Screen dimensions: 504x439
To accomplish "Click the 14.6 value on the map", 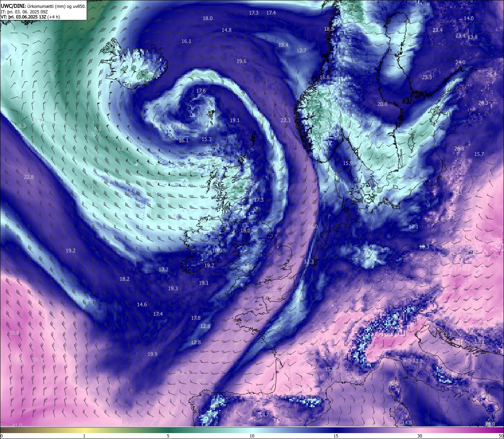I will tap(142, 304).
